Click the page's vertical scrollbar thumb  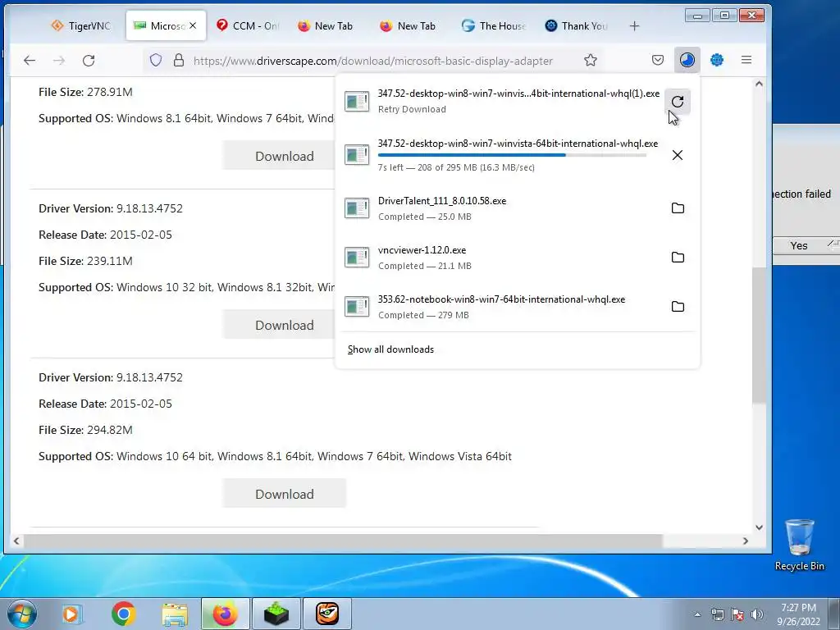pyautogui.click(x=759, y=335)
